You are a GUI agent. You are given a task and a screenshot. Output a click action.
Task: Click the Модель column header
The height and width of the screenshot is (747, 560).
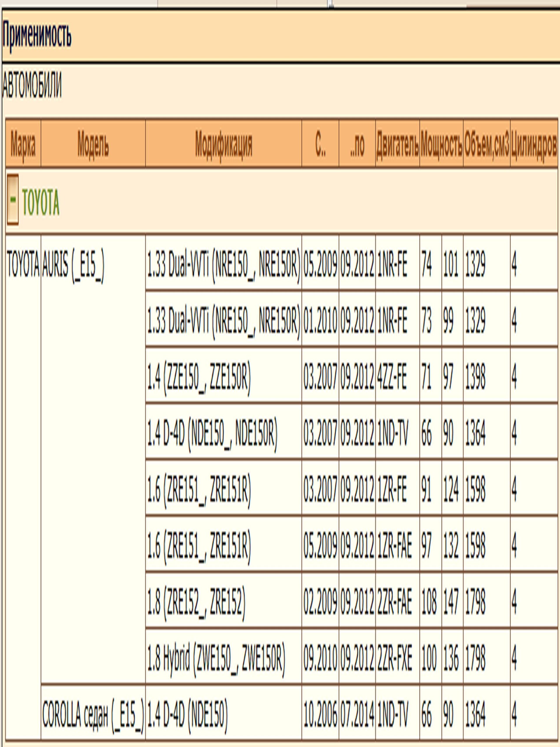pos(93,144)
